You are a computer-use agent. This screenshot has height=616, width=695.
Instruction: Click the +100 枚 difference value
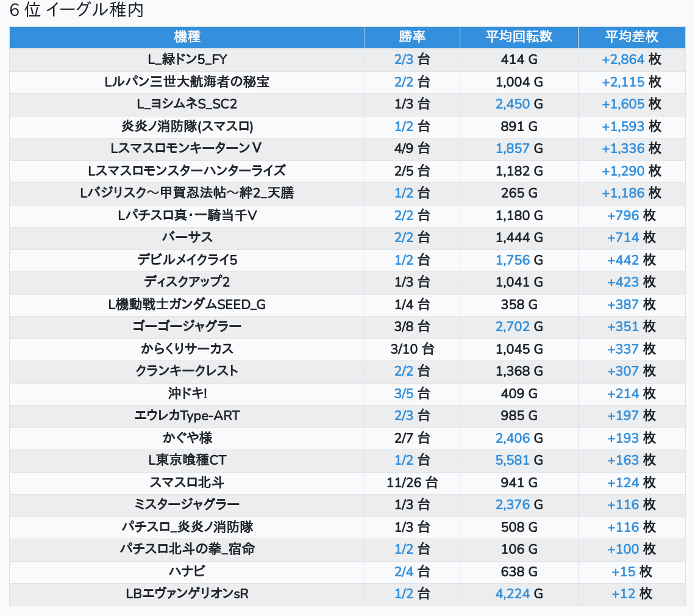coord(632,550)
